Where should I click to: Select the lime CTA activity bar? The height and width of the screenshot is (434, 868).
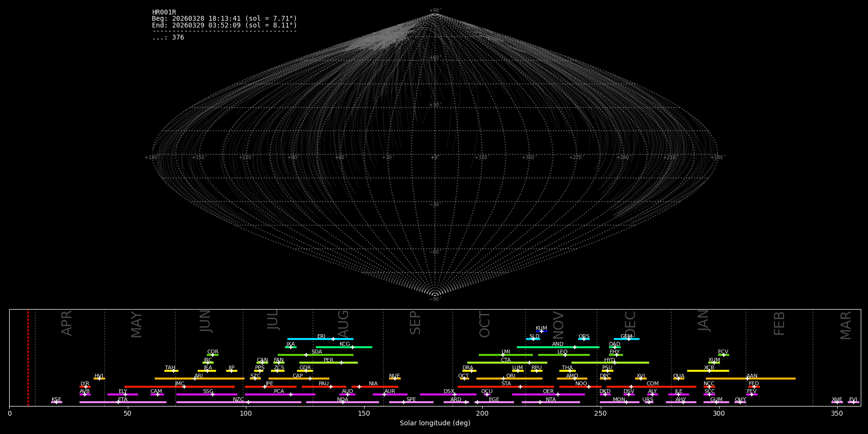pyautogui.click(x=507, y=363)
